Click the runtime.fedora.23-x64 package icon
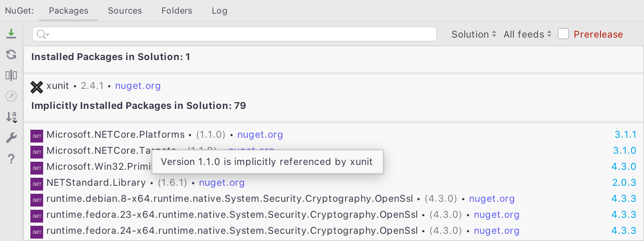 click(37, 216)
